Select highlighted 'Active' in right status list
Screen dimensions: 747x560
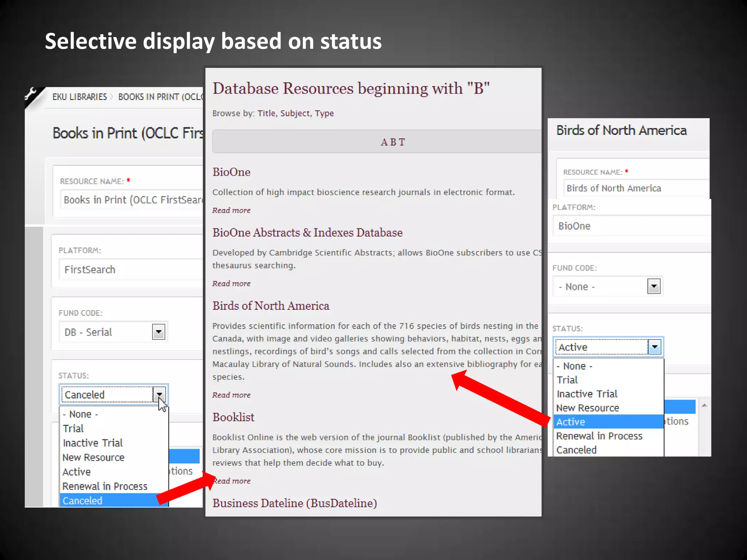608,422
